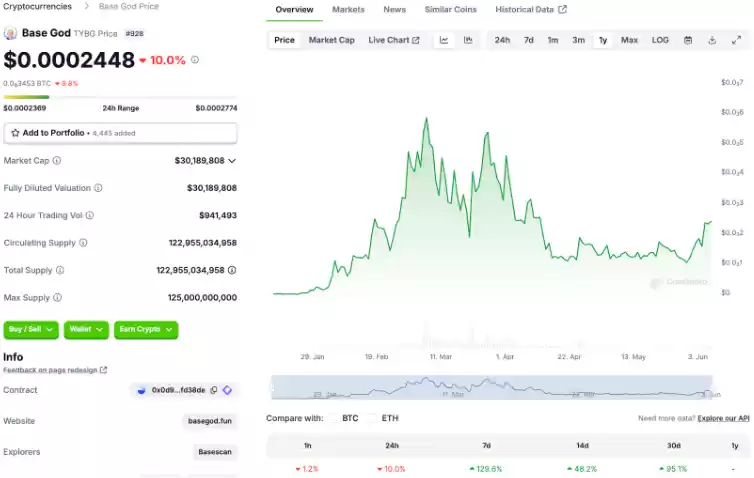The width and height of the screenshot is (754, 478).
Task: Click the chart range navigator slider
Action: click(x=492, y=387)
